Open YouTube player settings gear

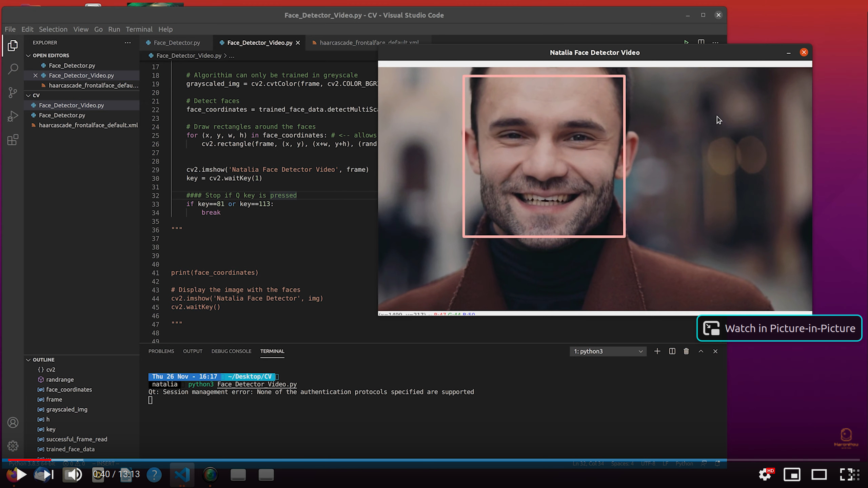click(x=765, y=474)
